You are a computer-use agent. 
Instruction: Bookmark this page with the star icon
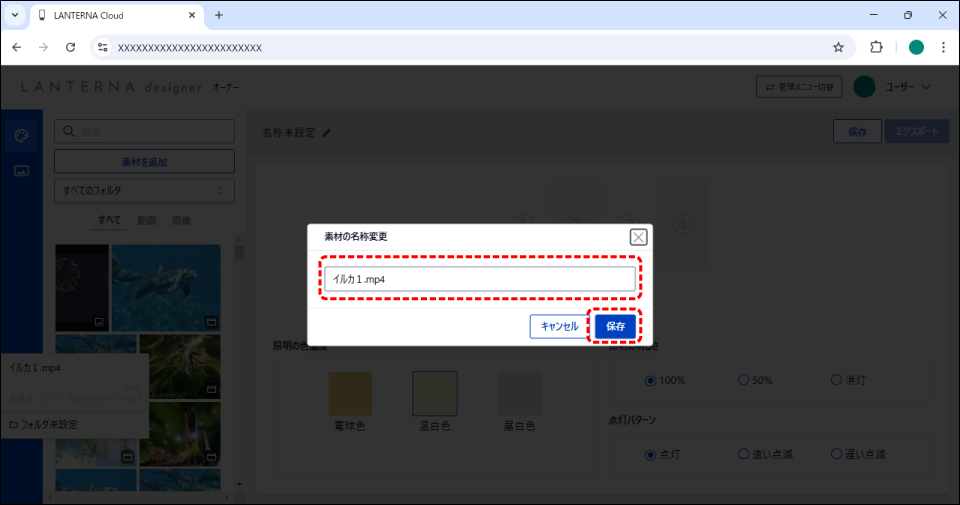tap(838, 47)
